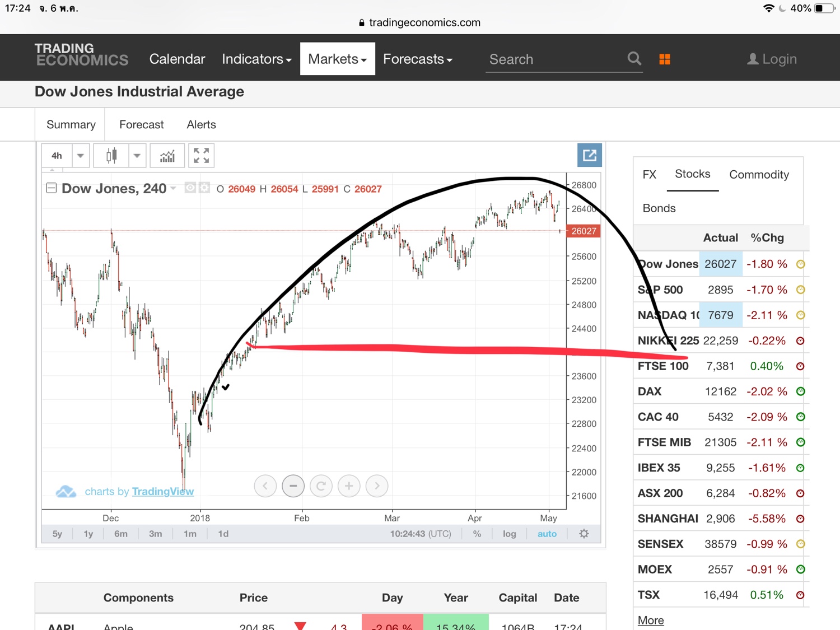The image size is (840, 630).
Task: Toggle log scale on the chart
Action: click(x=510, y=534)
